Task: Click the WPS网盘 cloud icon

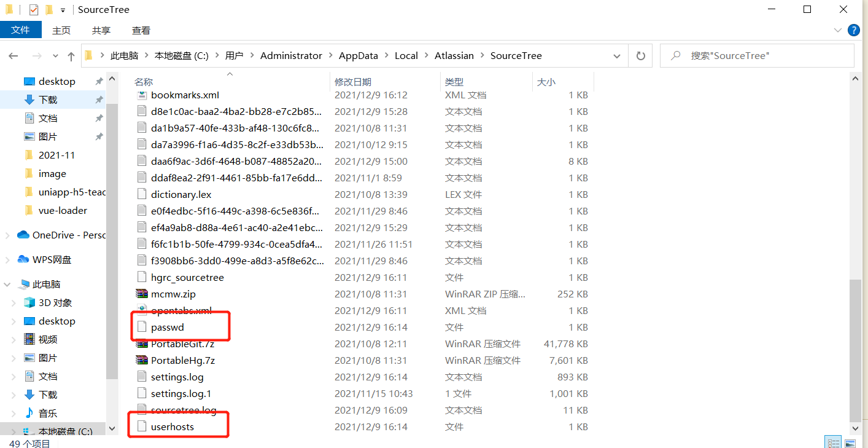Action: pyautogui.click(x=23, y=260)
